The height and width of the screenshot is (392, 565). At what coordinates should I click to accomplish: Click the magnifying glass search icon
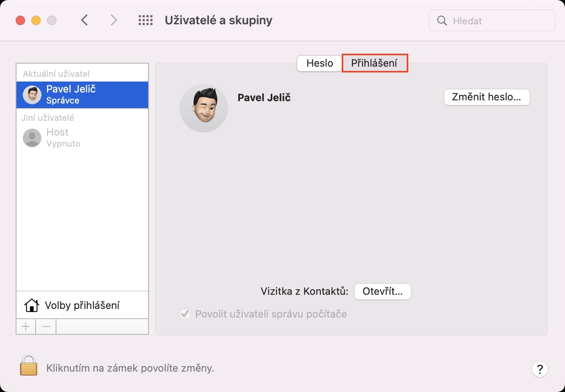[442, 21]
